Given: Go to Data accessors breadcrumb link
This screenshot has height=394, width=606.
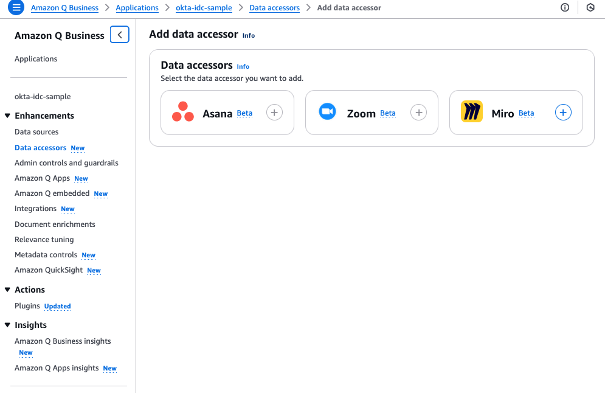Looking at the screenshot, I should (274, 8).
